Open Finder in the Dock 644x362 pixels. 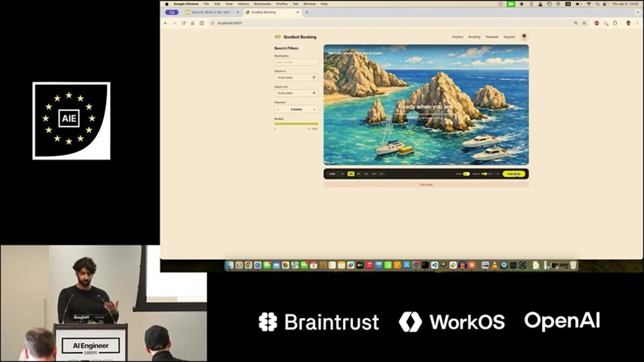229,265
